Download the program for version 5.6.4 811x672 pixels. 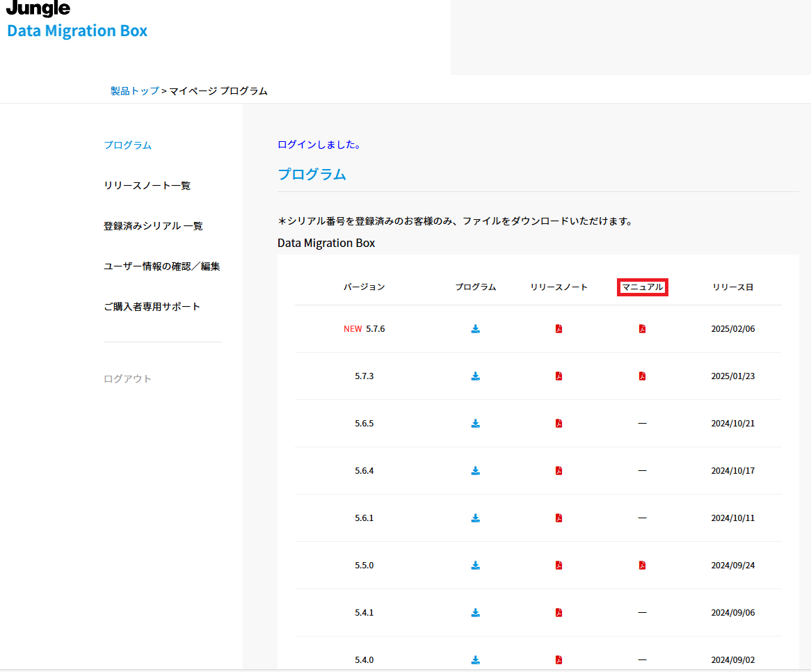pyautogui.click(x=475, y=471)
